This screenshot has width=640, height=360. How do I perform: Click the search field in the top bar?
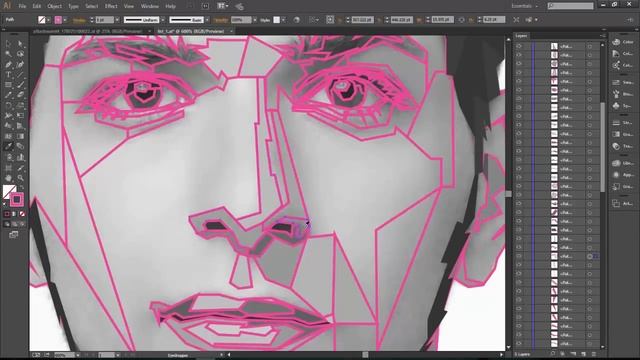pos(570,6)
